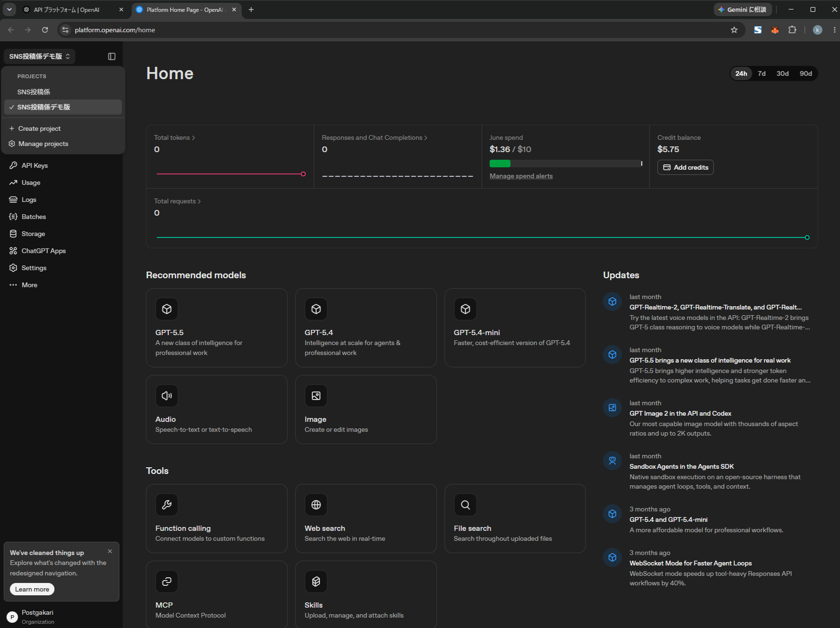Image resolution: width=840 pixels, height=628 pixels.
Task: Dismiss the 'We've cleaned things up' notice
Action: coord(110,551)
